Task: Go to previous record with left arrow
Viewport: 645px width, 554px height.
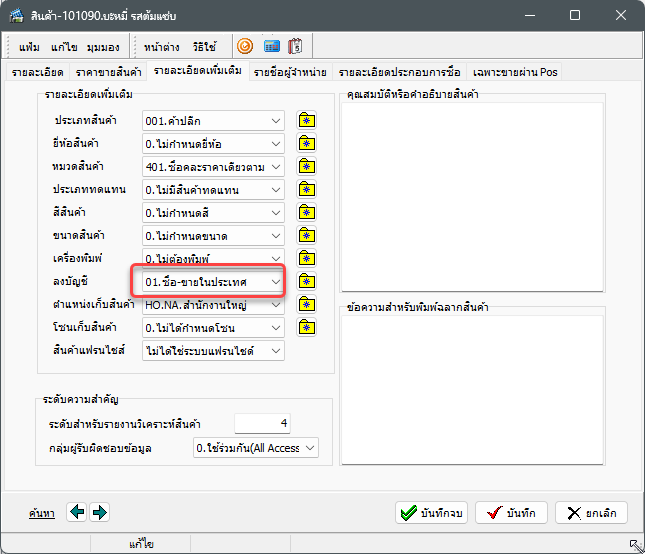Action: tap(77, 512)
